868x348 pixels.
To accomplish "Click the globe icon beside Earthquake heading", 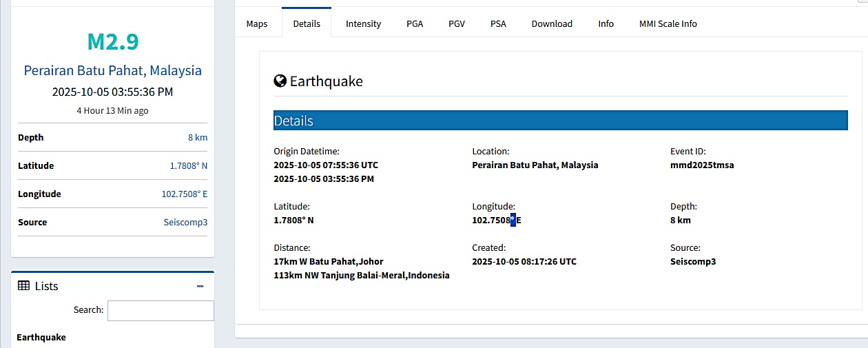I will pyautogui.click(x=280, y=81).
